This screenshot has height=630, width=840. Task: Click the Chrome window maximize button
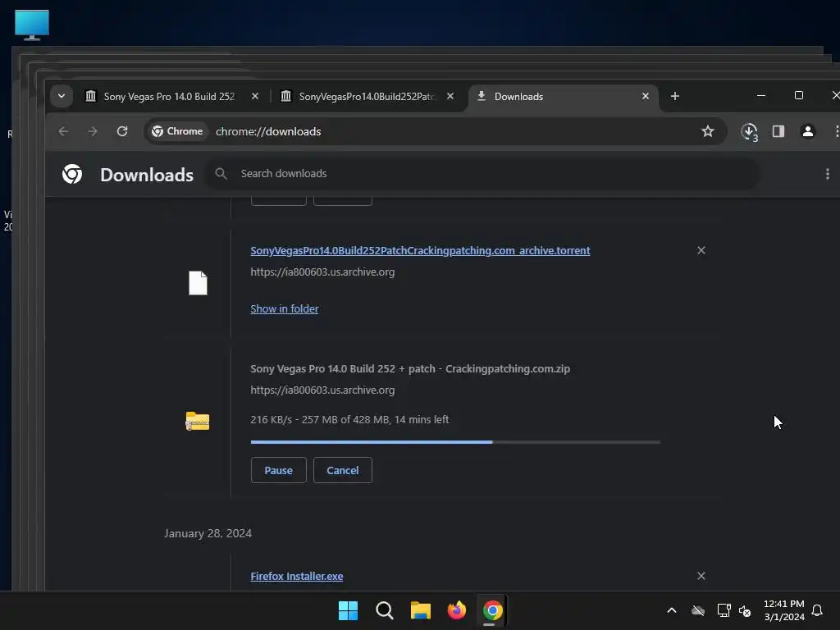pyautogui.click(x=799, y=95)
